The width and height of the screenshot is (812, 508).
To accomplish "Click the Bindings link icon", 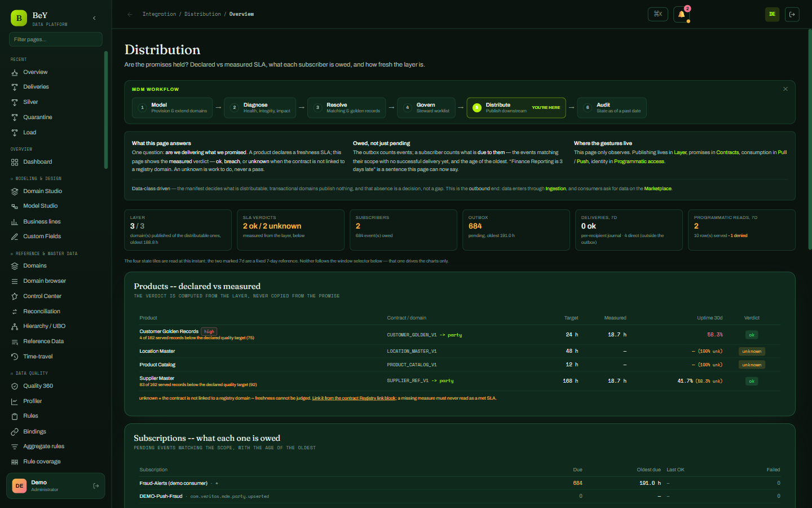I will pyautogui.click(x=15, y=432).
